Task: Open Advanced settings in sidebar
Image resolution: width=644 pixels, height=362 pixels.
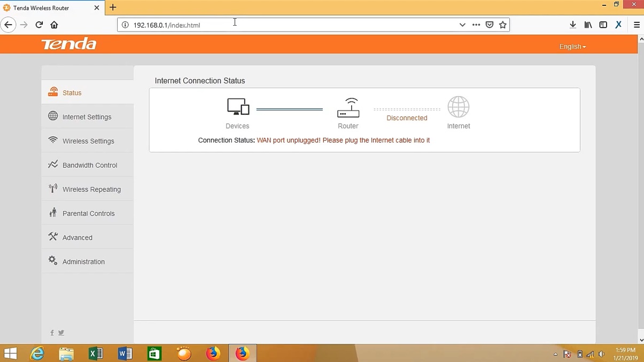Action: [x=87, y=237]
